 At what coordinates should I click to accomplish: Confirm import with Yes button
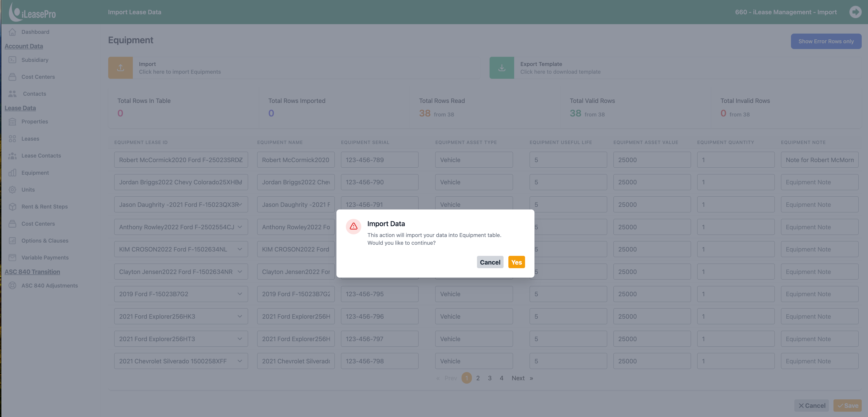click(517, 262)
